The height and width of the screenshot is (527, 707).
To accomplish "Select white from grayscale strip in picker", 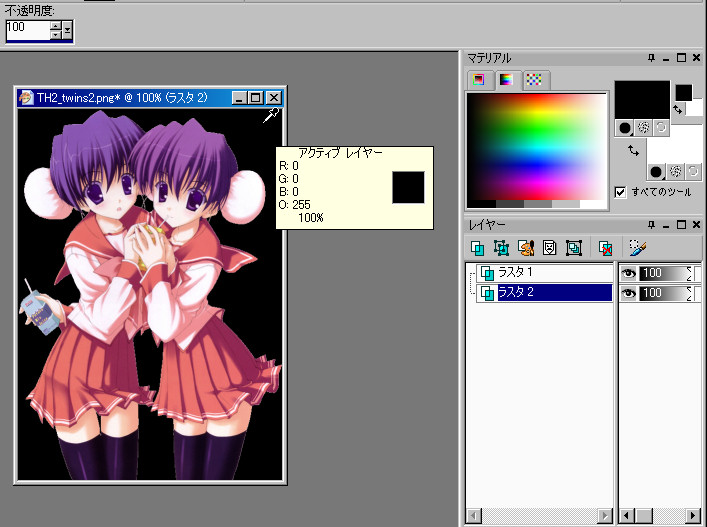I will (x=593, y=204).
